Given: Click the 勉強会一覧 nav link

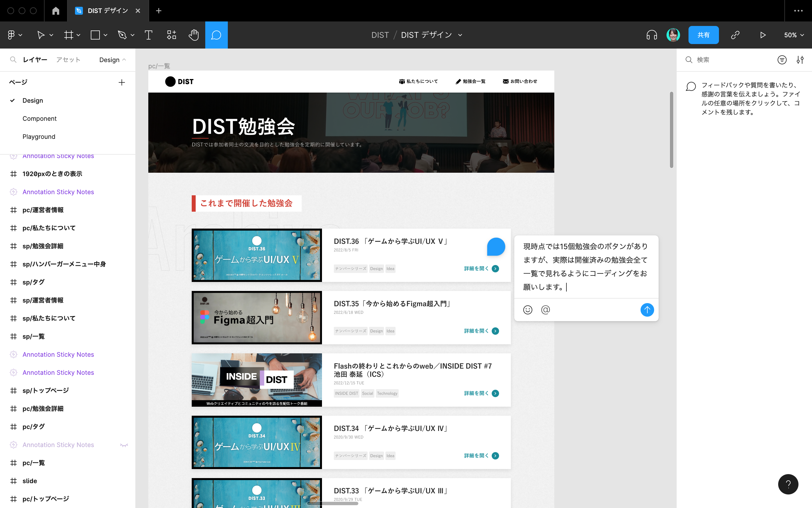Looking at the screenshot, I should tap(470, 81).
